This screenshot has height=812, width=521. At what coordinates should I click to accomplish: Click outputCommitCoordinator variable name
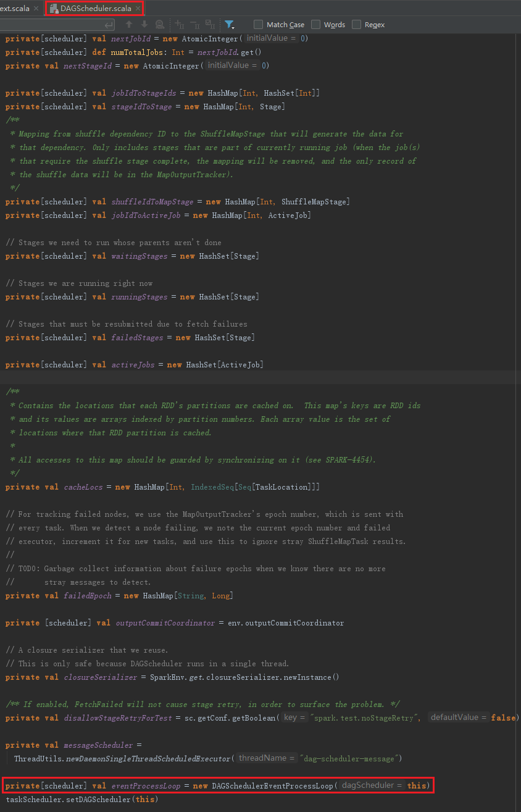pyautogui.click(x=165, y=622)
